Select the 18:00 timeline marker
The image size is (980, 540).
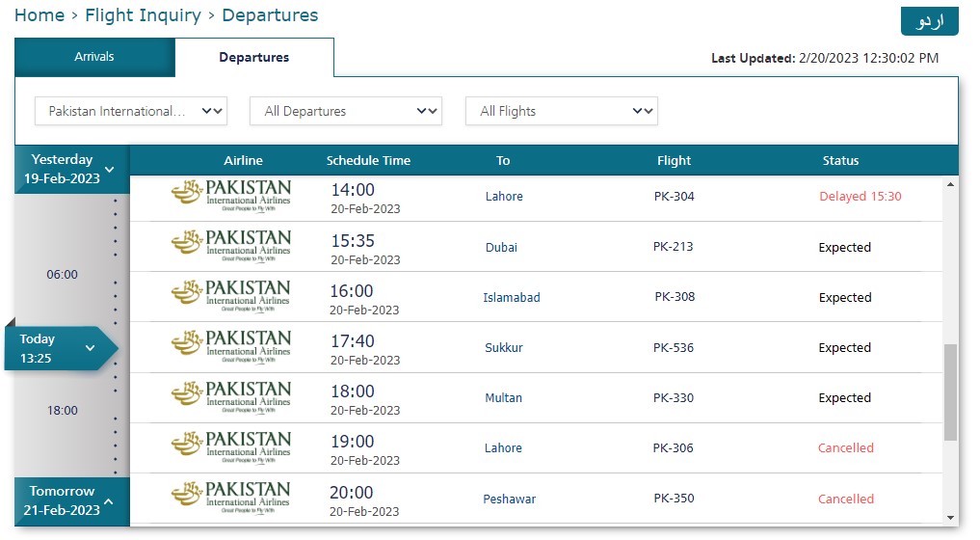pyautogui.click(x=63, y=411)
